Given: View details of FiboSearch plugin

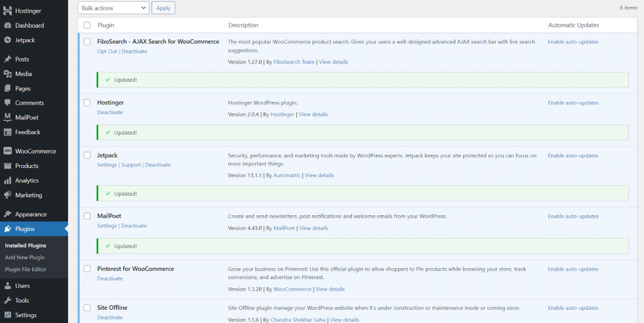Looking at the screenshot, I should pos(333,62).
